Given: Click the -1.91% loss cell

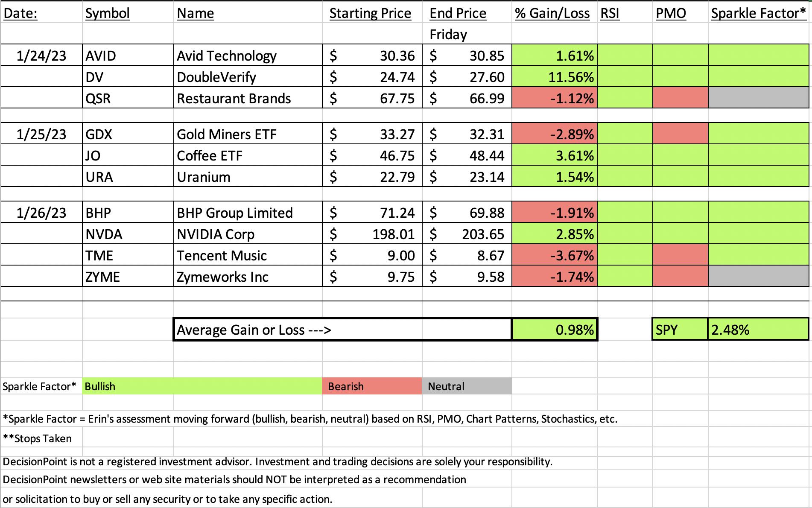Looking at the screenshot, I should coord(554,213).
